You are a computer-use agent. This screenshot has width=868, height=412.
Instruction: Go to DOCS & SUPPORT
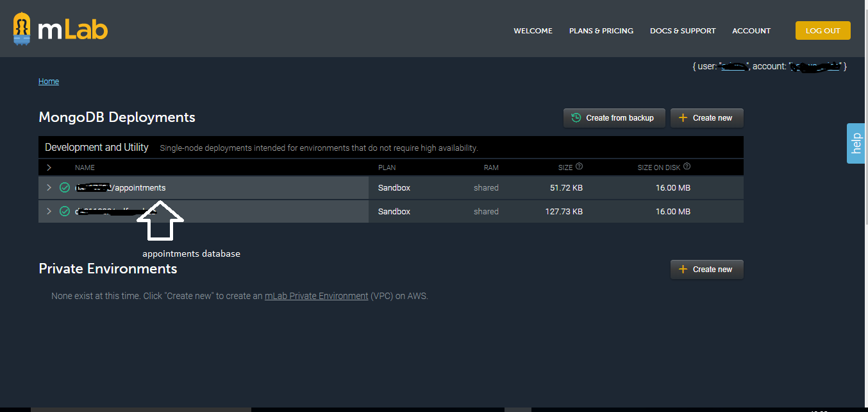683,31
